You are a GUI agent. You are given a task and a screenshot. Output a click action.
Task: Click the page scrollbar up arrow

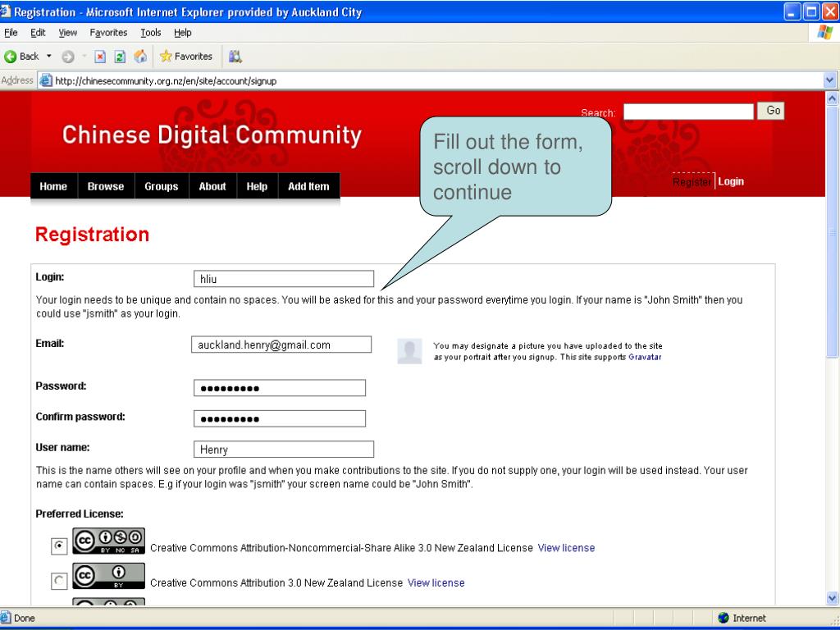[832, 98]
